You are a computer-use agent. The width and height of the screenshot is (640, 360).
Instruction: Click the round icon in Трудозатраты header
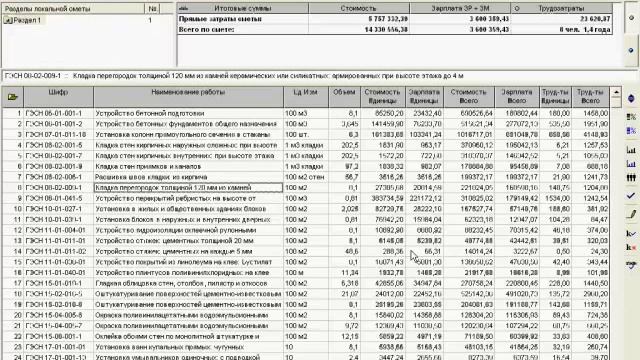517,8
